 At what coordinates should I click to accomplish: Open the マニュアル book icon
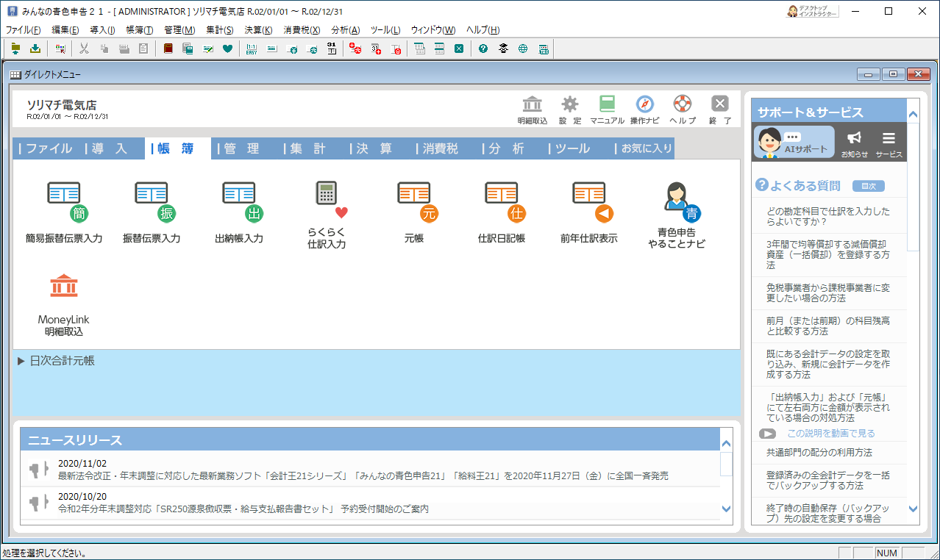click(x=607, y=110)
